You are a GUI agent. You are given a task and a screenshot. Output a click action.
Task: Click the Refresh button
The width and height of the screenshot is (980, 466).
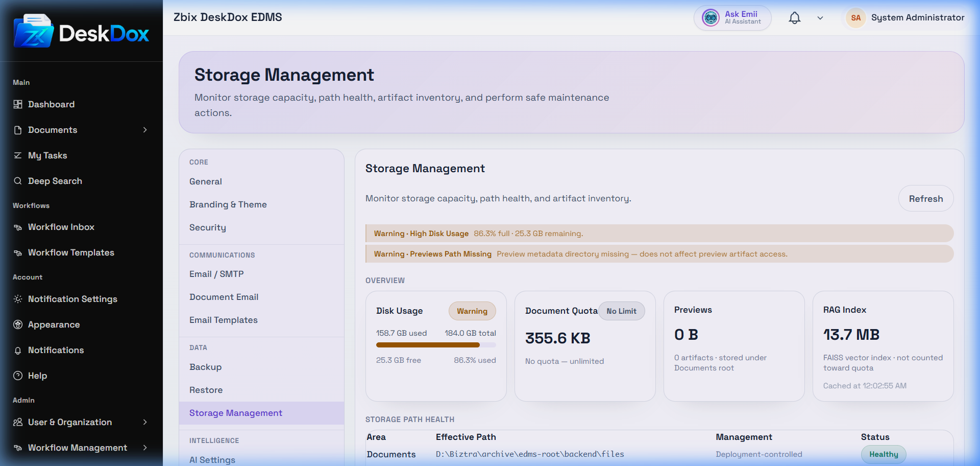coord(926,199)
